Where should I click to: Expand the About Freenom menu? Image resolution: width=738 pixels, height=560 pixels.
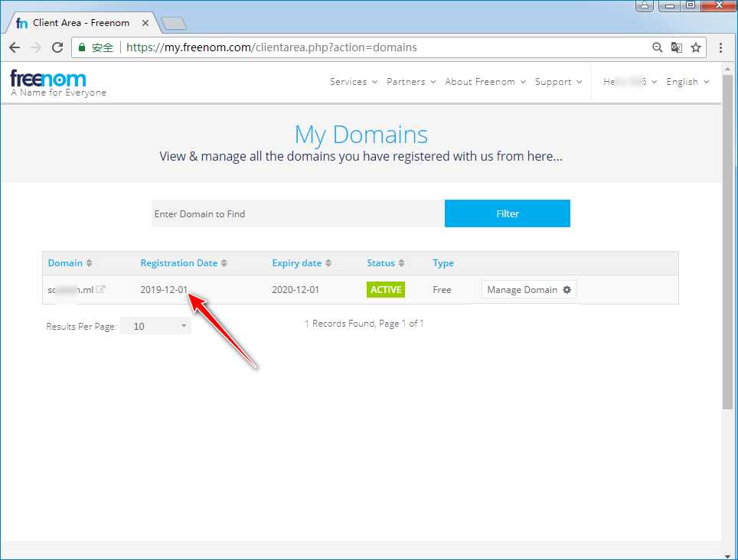[x=485, y=82]
